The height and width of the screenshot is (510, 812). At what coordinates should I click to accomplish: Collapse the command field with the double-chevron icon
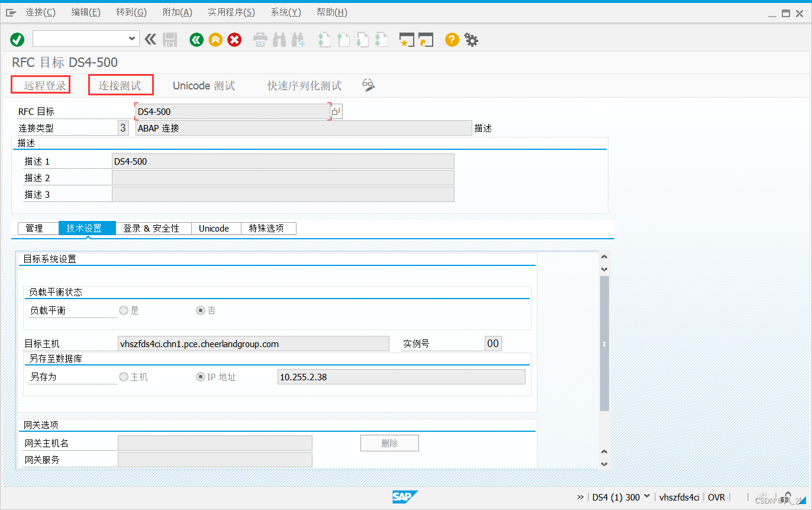pyautogui.click(x=150, y=40)
